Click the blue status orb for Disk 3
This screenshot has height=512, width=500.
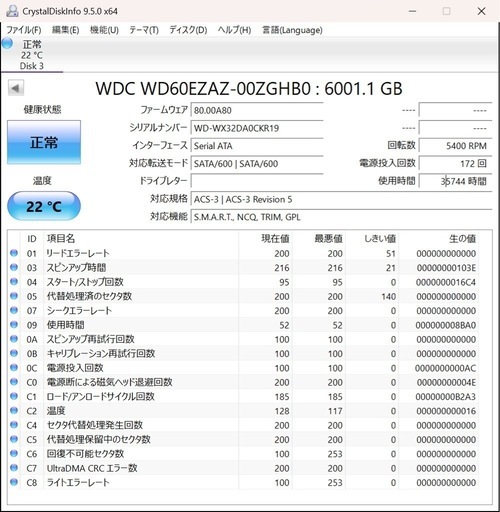[x=7, y=43]
